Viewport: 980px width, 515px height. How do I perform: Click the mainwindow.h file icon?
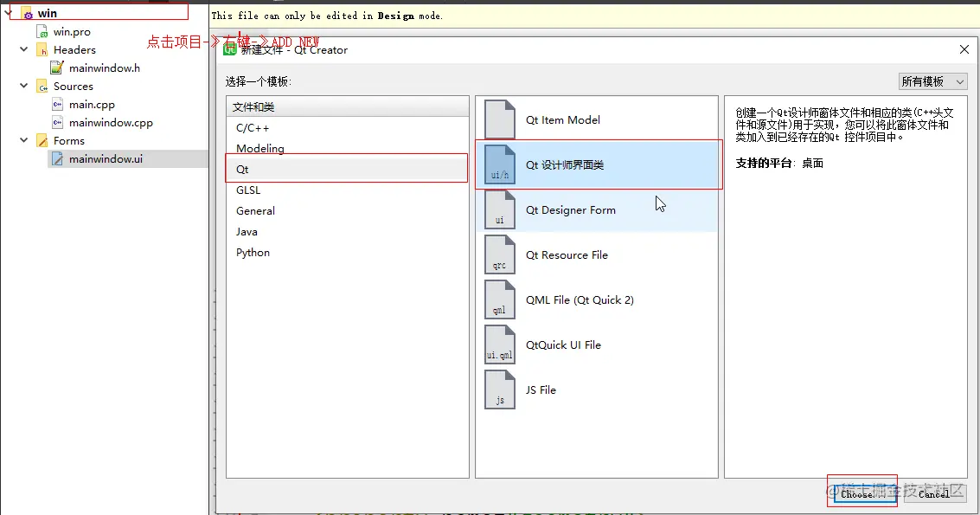coord(57,68)
